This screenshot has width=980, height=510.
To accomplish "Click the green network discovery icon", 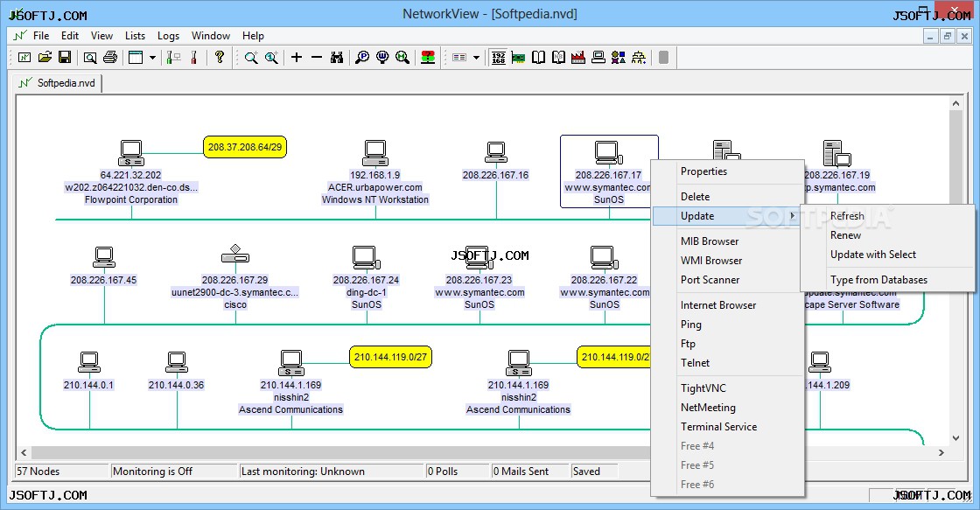I will tap(174, 58).
